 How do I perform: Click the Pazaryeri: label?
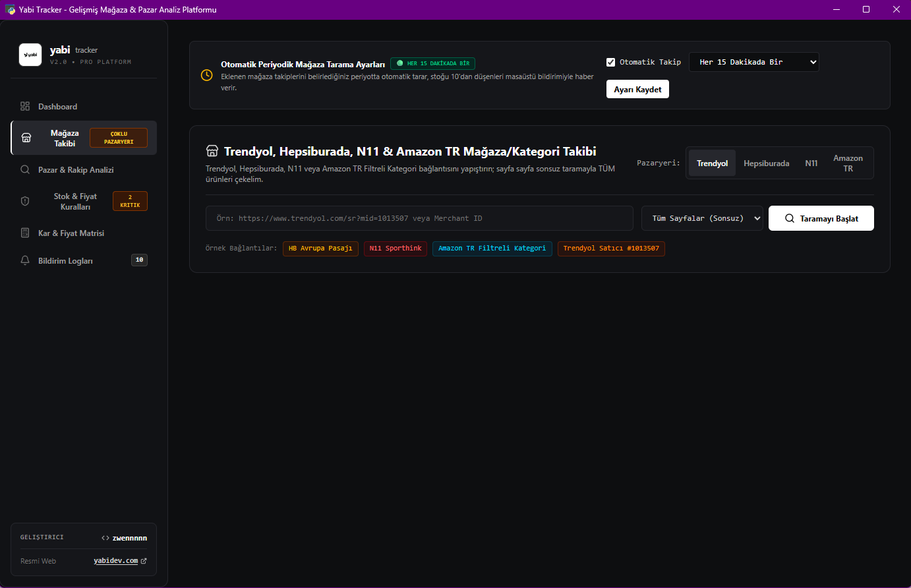point(658,163)
